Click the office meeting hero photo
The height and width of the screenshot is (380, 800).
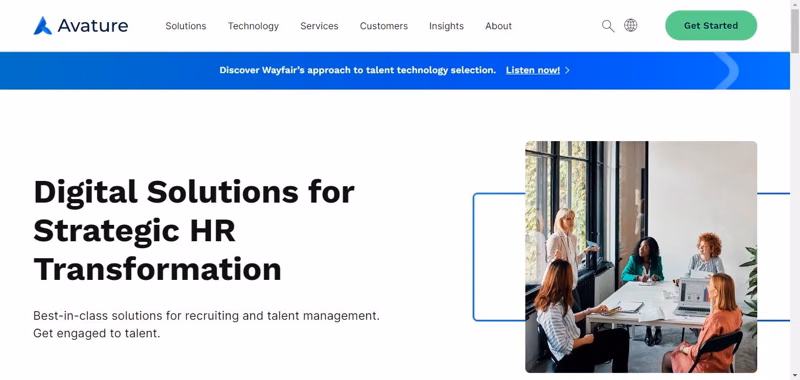pyautogui.click(x=641, y=257)
